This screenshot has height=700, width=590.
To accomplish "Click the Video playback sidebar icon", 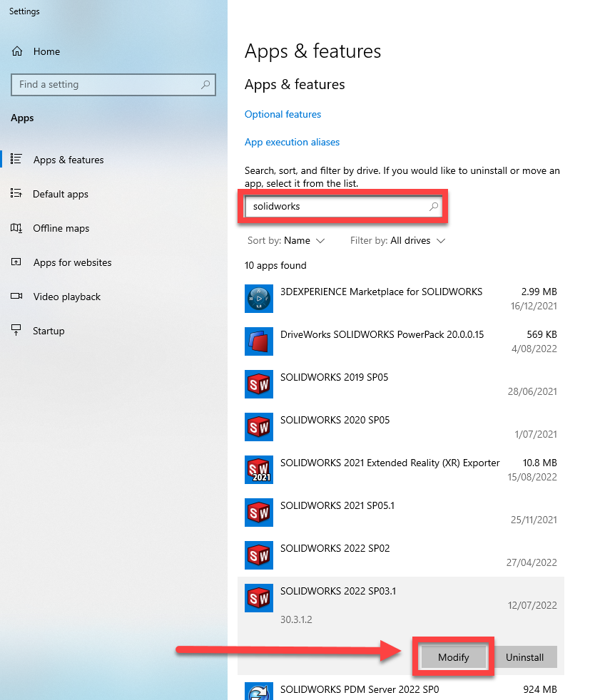I will click(x=16, y=297).
